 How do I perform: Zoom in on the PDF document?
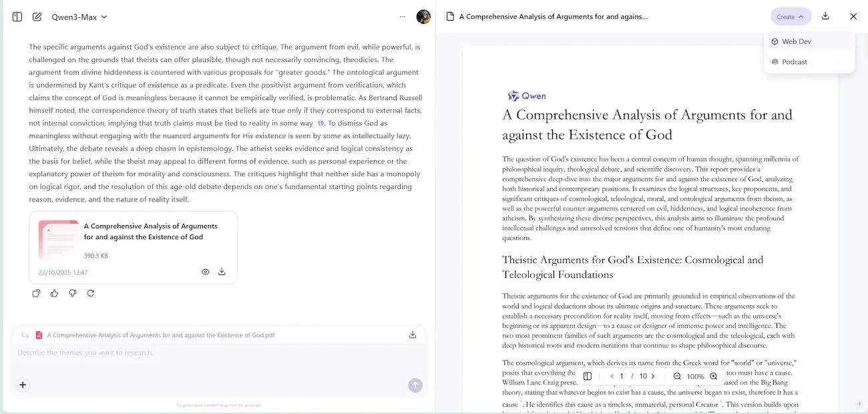[713, 376]
